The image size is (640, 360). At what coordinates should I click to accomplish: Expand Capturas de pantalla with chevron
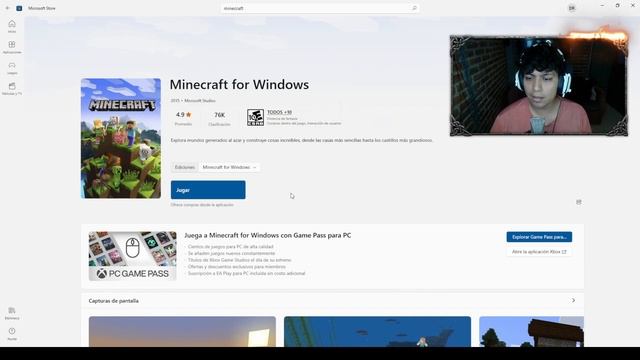click(573, 301)
